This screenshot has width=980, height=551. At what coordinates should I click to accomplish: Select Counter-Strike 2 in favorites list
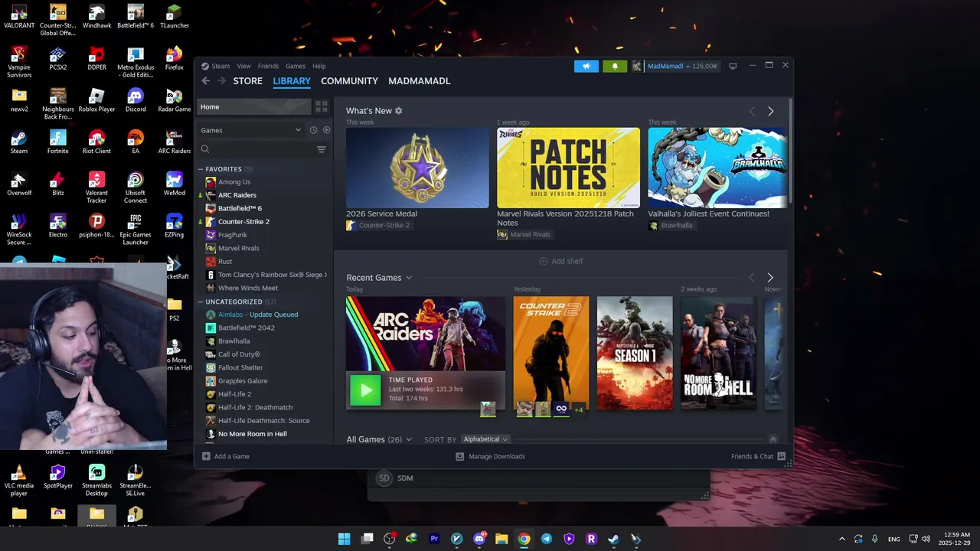(243, 222)
